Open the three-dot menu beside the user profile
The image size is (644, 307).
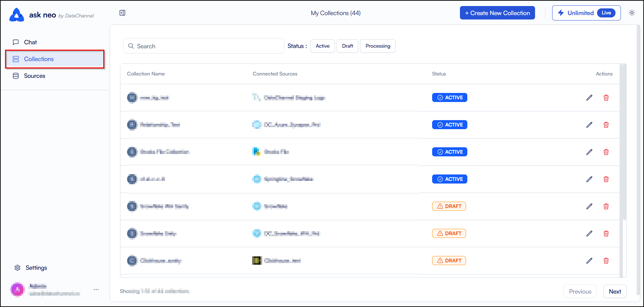(96, 290)
